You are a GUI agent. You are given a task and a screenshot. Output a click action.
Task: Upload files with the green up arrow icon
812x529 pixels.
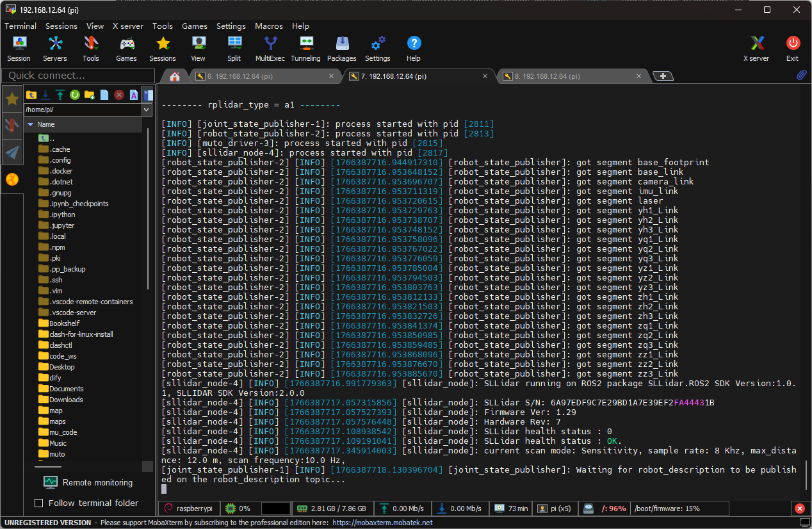[60, 95]
